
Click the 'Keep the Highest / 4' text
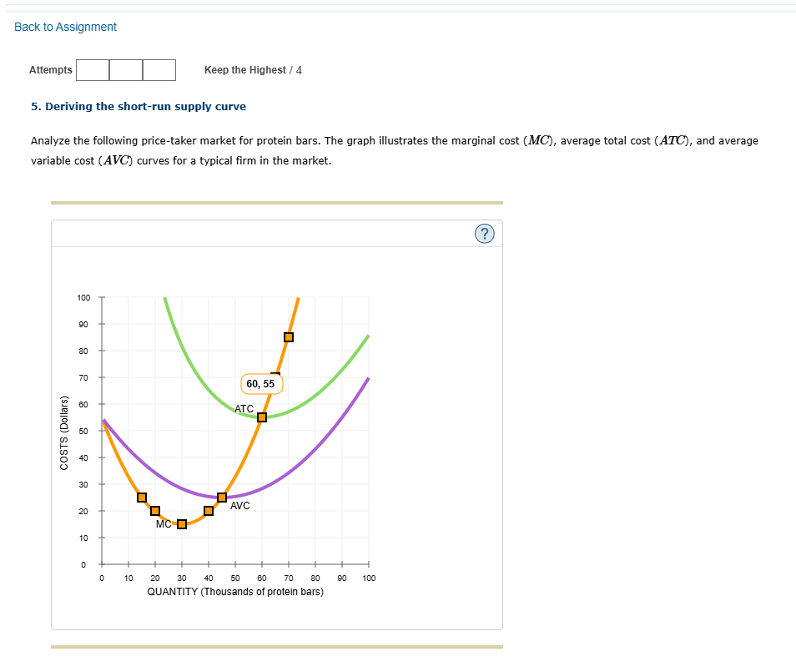point(253,70)
